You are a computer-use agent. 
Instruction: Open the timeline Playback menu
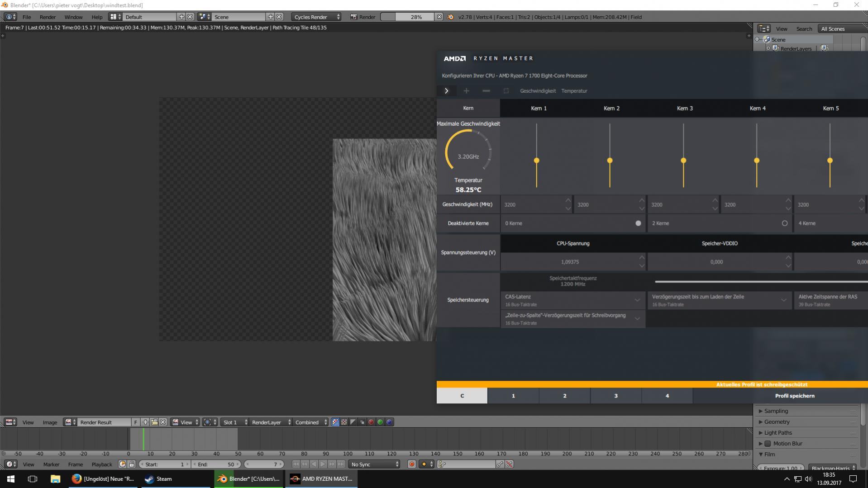pyautogui.click(x=102, y=464)
